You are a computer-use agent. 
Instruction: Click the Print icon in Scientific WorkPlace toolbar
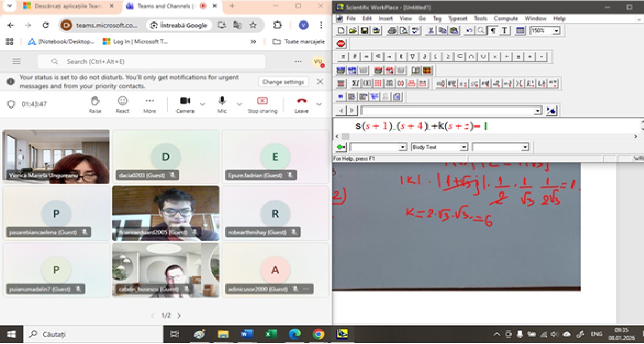point(392,31)
